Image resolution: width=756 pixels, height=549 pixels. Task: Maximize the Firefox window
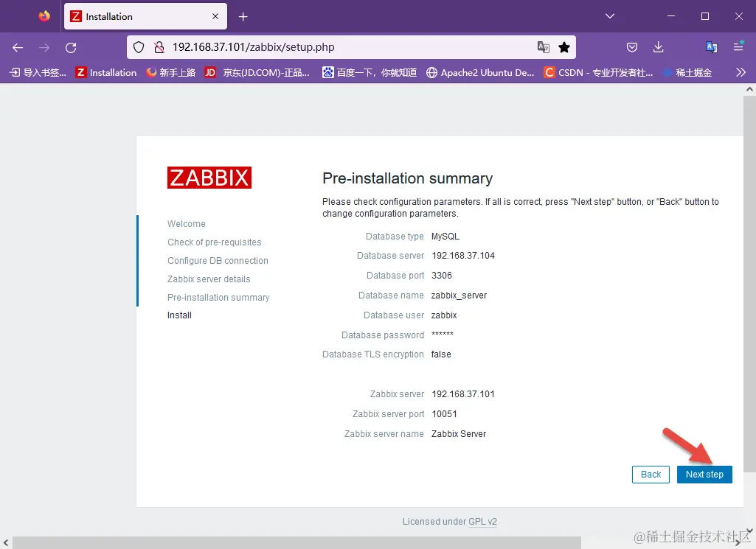coord(705,16)
